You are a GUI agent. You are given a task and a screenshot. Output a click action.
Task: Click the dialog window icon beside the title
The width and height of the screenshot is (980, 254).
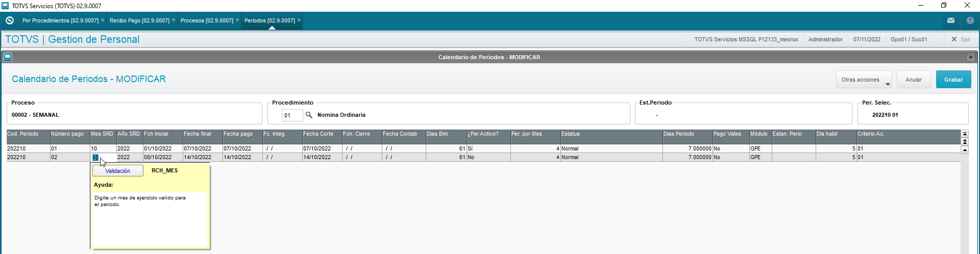click(x=7, y=57)
